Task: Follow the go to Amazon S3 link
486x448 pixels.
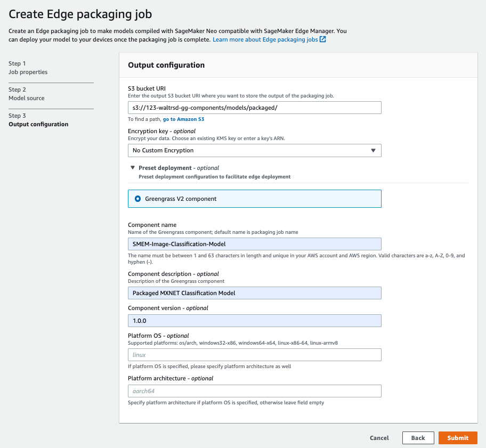Action: (183, 119)
